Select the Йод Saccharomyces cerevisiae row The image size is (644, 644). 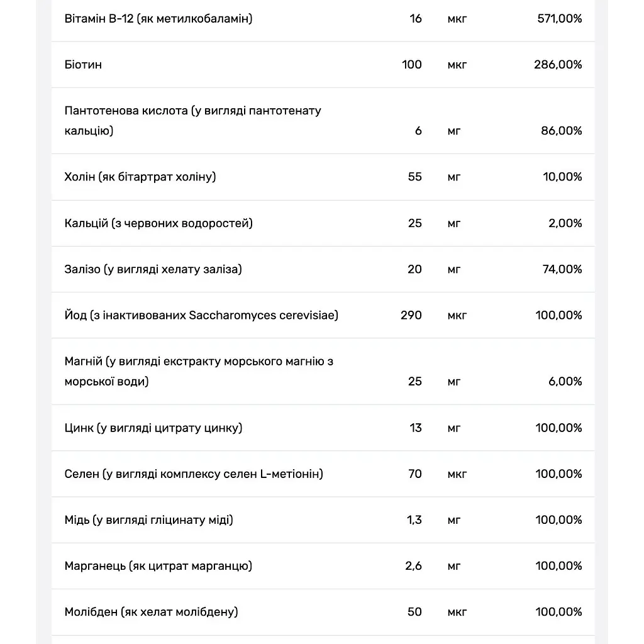323,316
